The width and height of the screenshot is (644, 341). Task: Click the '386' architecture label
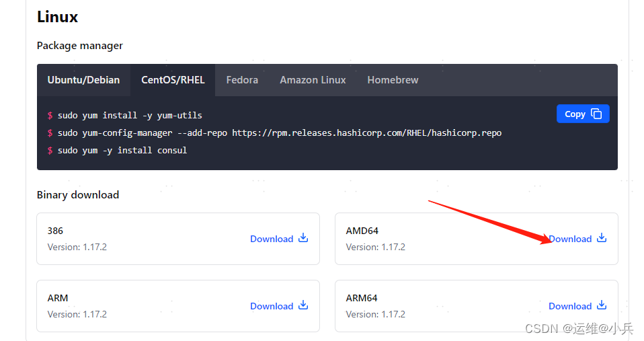(x=55, y=231)
